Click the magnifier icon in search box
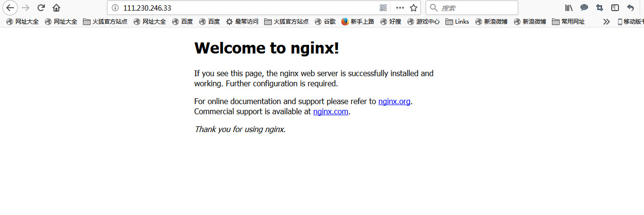The image size is (644, 215). 433,8
